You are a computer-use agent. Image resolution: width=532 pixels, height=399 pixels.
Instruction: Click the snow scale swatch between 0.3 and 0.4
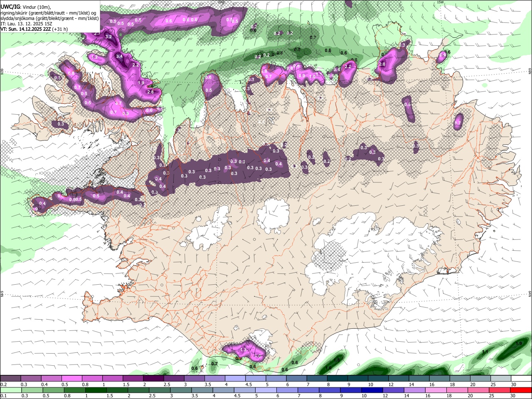(31, 379)
